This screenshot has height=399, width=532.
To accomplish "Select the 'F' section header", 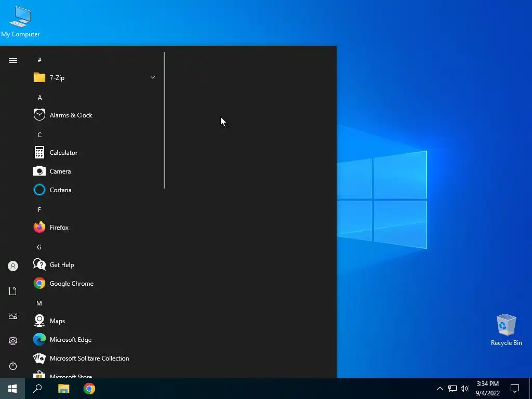I will click(39, 210).
